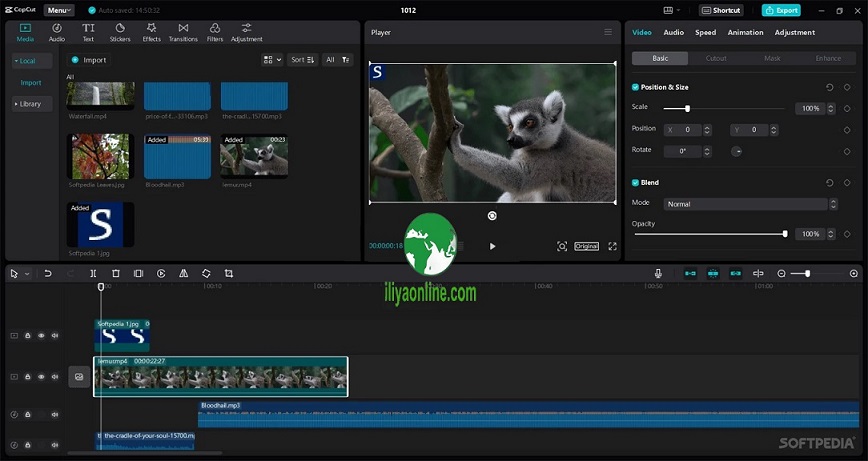The width and height of the screenshot is (868, 461).
Task: Hide the Softpedia 1.jpg track with eye icon
Action: [x=41, y=336]
